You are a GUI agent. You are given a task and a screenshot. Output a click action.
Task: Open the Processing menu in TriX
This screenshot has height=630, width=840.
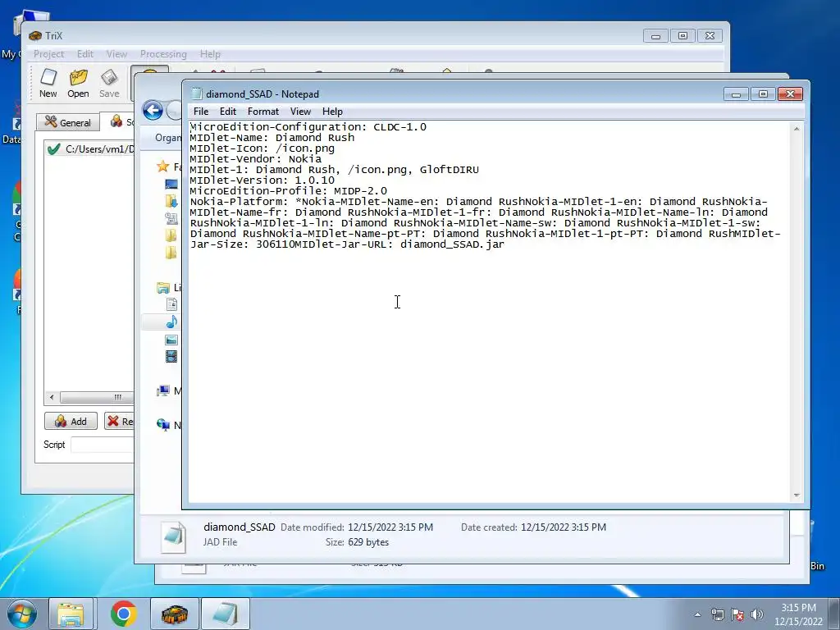click(163, 54)
